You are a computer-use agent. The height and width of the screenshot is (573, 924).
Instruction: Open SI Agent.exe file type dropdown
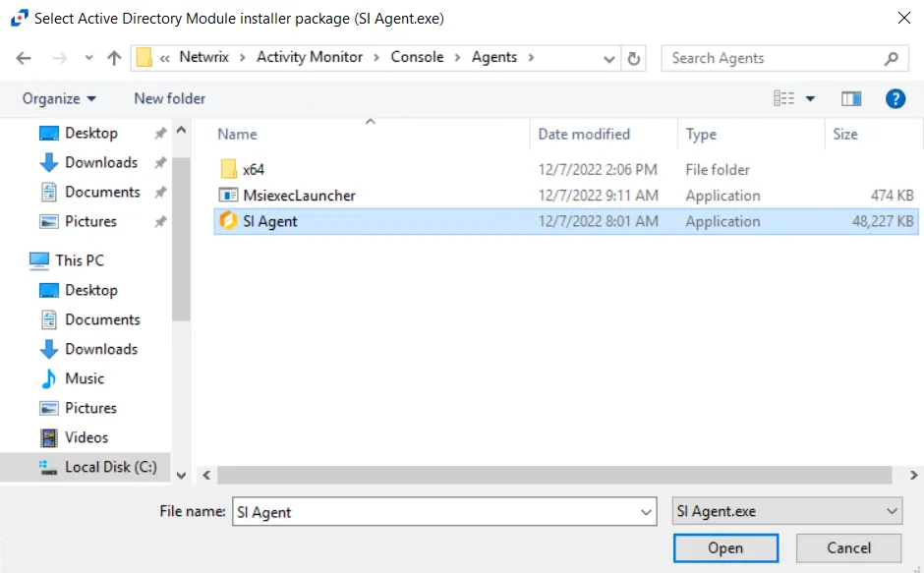[787, 511]
